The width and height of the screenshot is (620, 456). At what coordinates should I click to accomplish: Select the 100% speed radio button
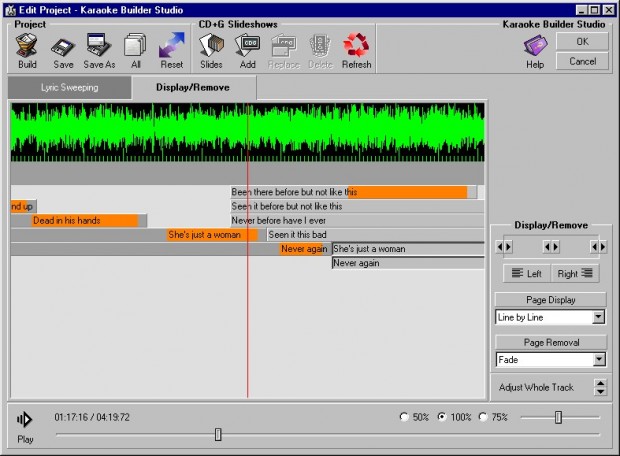[x=442, y=417]
